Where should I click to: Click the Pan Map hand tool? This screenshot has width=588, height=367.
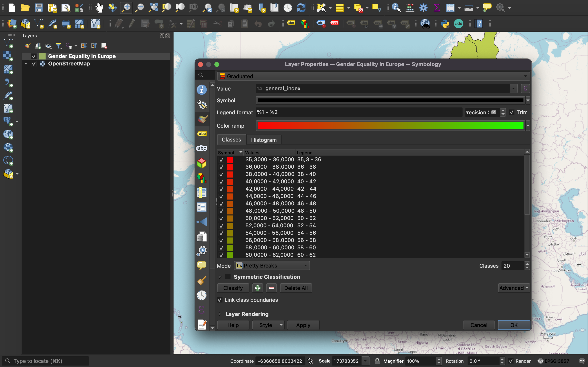point(99,8)
